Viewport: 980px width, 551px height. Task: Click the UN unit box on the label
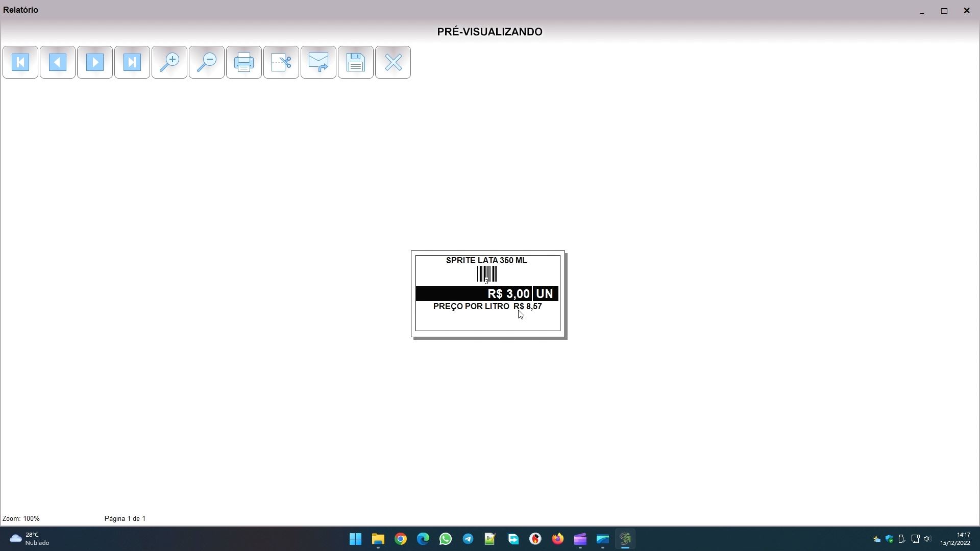pos(545,294)
